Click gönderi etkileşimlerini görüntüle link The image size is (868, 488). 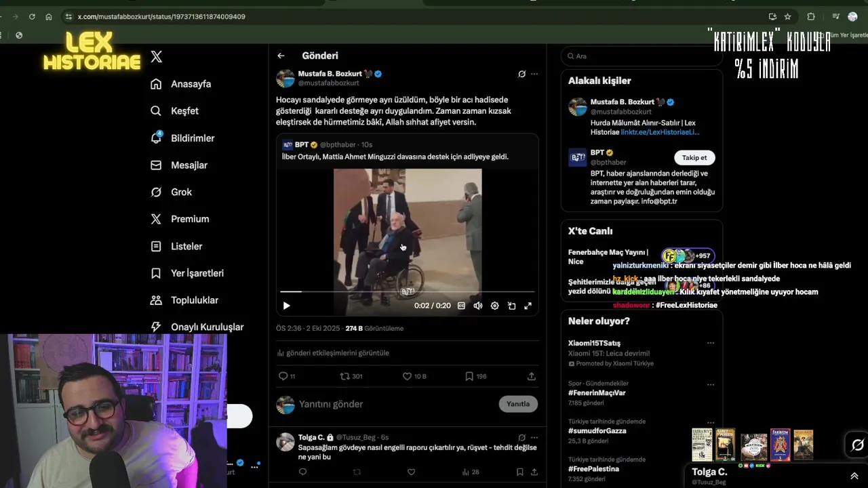click(333, 353)
